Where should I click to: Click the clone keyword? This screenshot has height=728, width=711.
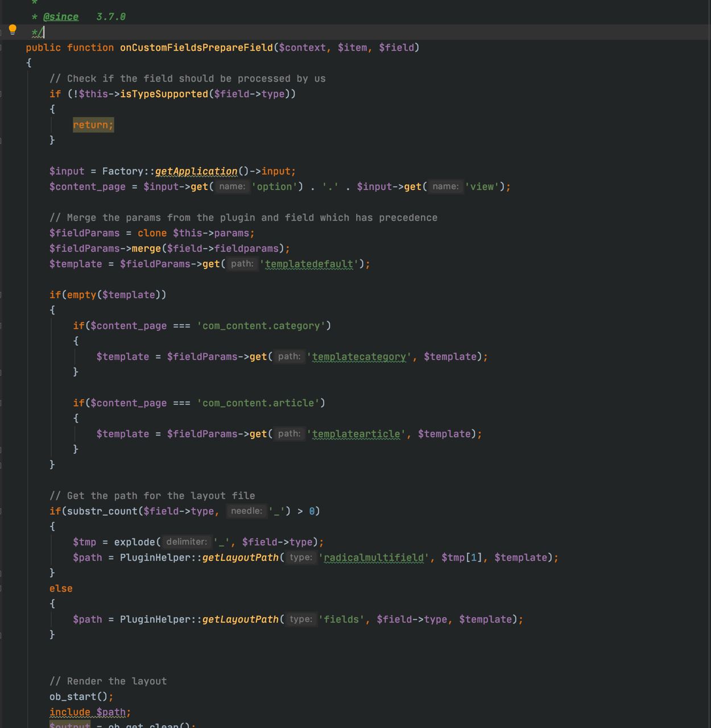click(152, 233)
